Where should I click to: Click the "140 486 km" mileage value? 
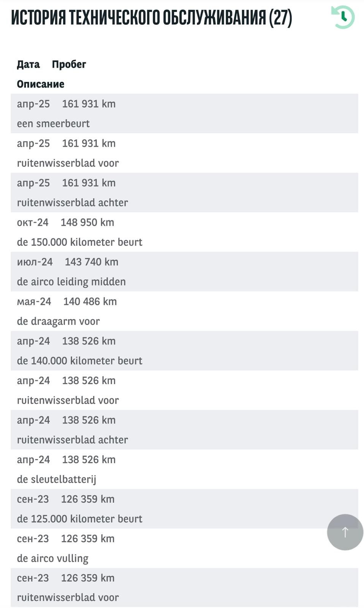coord(90,301)
